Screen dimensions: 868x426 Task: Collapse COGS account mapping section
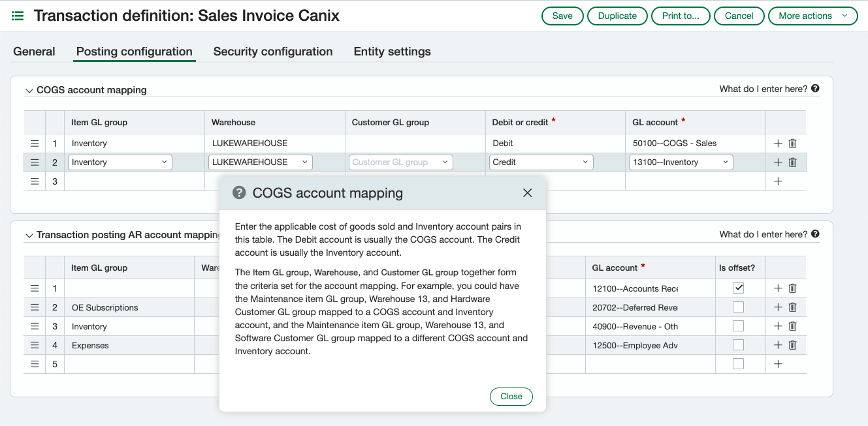coord(29,91)
